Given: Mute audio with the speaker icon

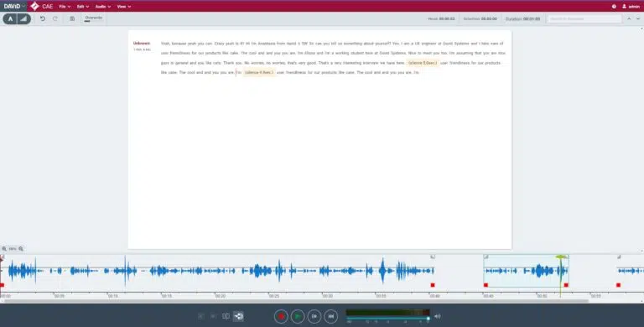Looking at the screenshot, I should click(438, 316).
